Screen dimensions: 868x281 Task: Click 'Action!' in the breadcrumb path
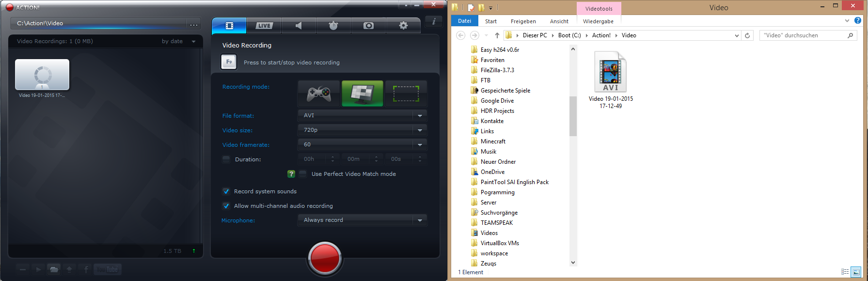[x=601, y=35]
